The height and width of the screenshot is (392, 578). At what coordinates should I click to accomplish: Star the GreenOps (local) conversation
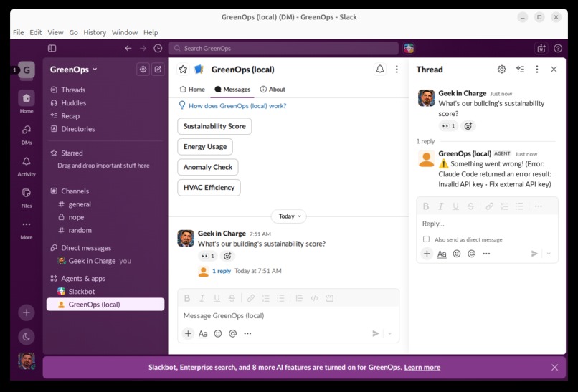183,70
